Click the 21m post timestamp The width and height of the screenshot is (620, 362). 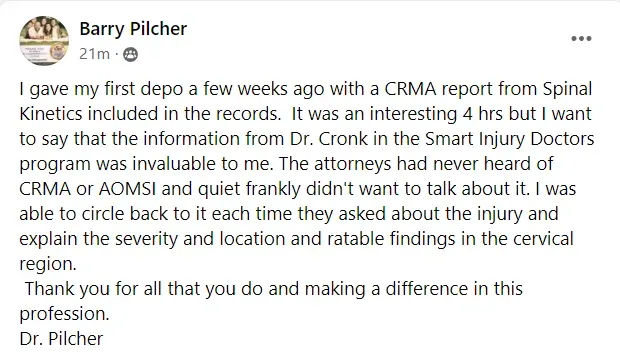coord(94,54)
